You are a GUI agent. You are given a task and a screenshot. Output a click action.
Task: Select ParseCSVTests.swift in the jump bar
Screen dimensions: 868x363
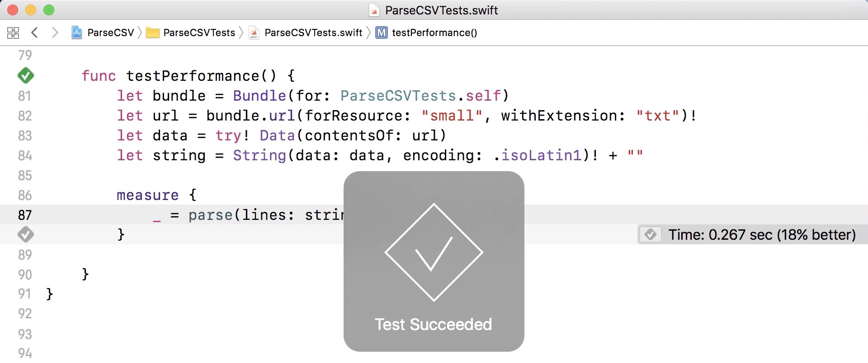(x=313, y=33)
